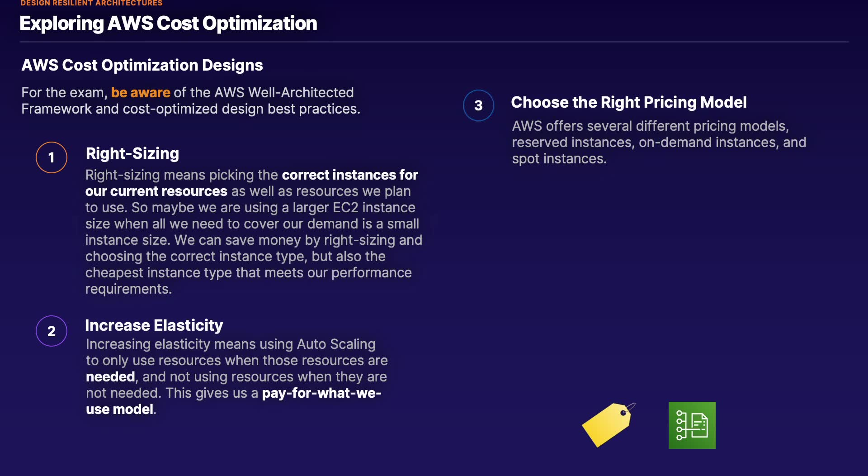Select the orange circle numbered 1
The height and width of the screenshot is (476, 868).
point(52,157)
